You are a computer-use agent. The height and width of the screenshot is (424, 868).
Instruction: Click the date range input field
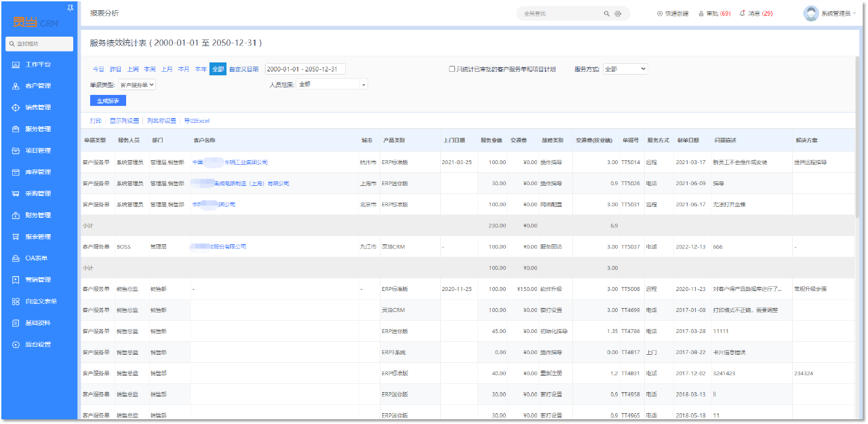pyautogui.click(x=305, y=69)
